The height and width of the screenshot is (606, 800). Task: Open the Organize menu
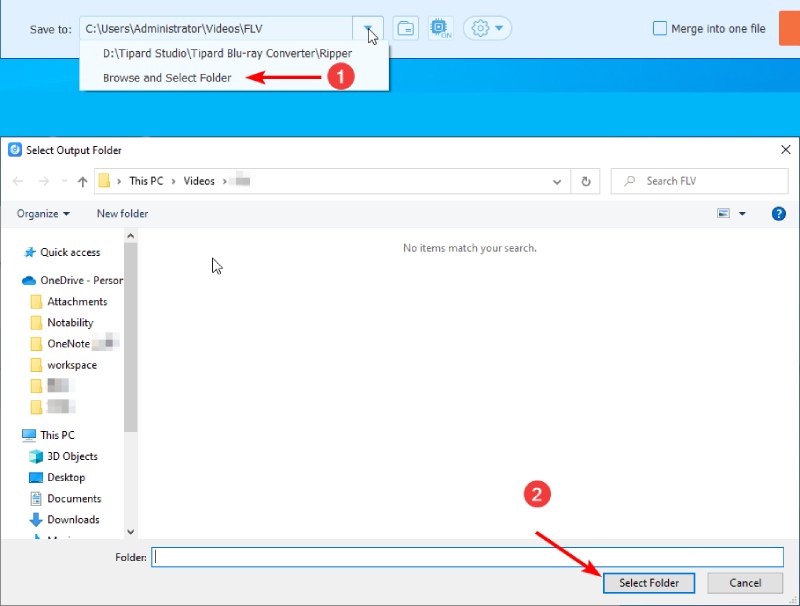pos(43,214)
